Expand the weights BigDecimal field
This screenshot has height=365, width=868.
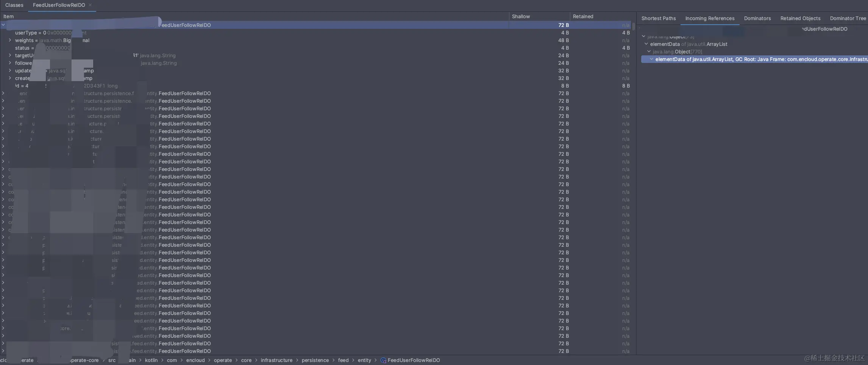tap(10, 40)
